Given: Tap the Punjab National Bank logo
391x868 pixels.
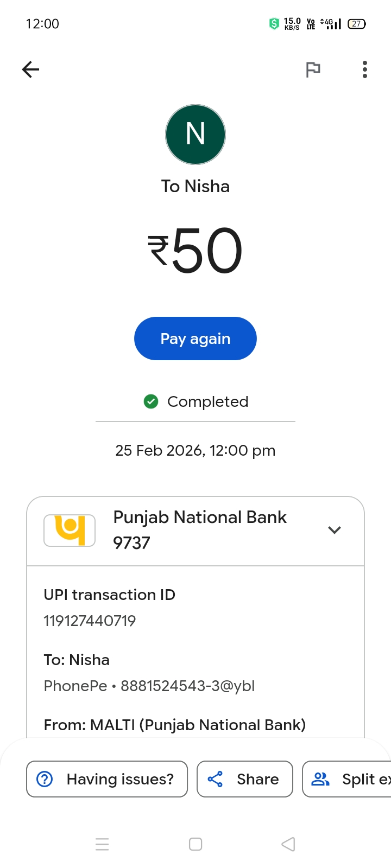Looking at the screenshot, I should pyautogui.click(x=70, y=530).
